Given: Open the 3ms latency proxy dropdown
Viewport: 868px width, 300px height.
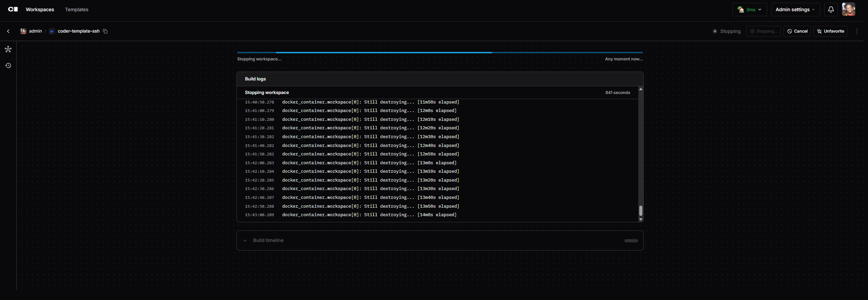Looking at the screenshot, I should click(750, 10).
